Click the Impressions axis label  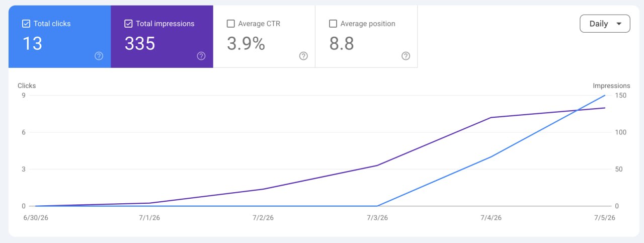[x=611, y=86]
